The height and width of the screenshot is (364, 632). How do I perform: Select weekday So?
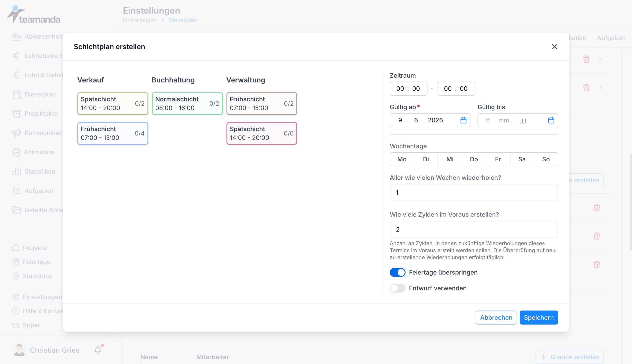click(x=546, y=159)
